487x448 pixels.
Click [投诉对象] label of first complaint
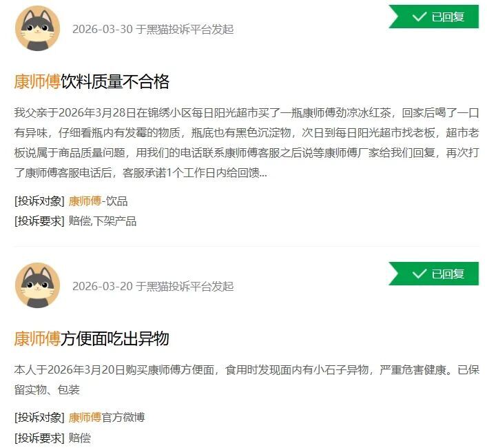(x=39, y=201)
